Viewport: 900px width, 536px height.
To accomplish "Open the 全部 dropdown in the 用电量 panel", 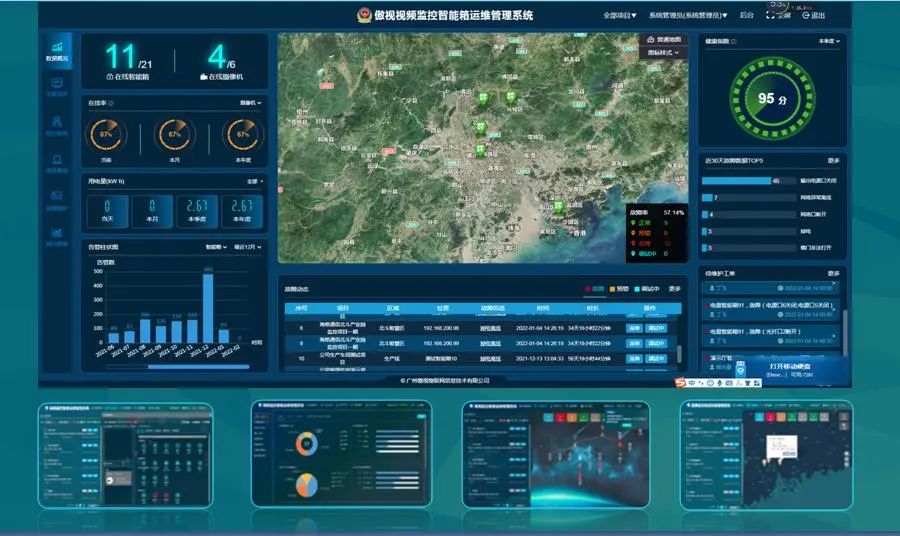I will [x=255, y=181].
